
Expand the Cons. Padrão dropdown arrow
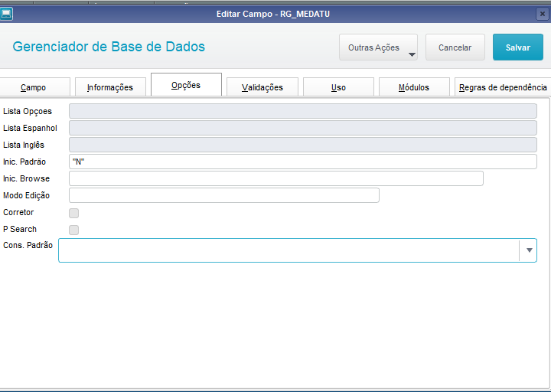529,250
